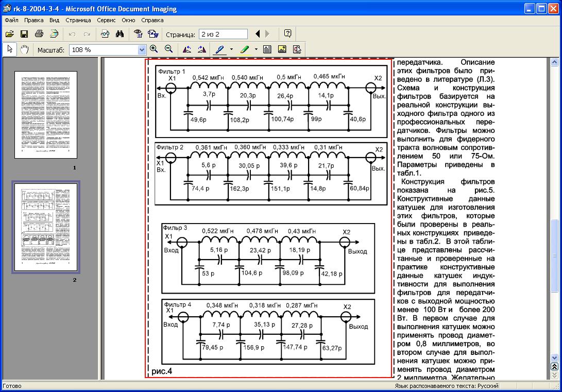
Task: Go to the previous page with the left arrow
Action: [258, 34]
